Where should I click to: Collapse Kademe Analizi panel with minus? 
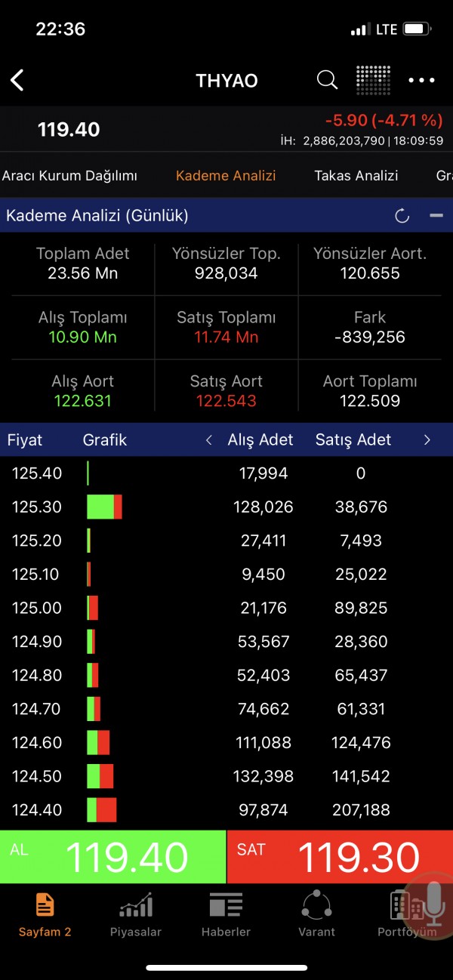(436, 216)
